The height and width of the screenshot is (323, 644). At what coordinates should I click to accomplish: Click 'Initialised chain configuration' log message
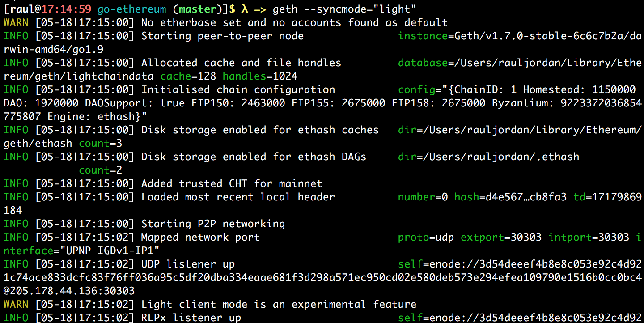click(x=238, y=89)
